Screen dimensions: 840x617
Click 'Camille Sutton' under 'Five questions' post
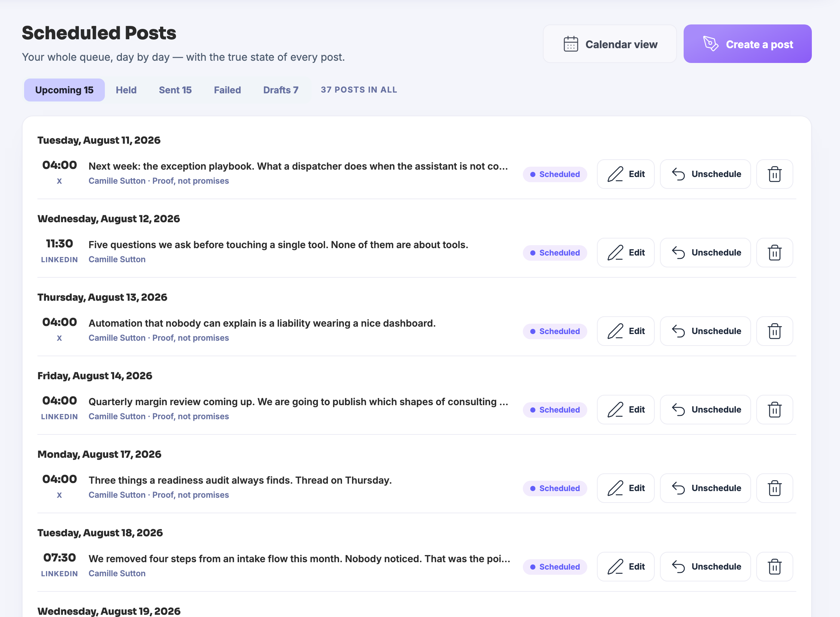point(117,259)
